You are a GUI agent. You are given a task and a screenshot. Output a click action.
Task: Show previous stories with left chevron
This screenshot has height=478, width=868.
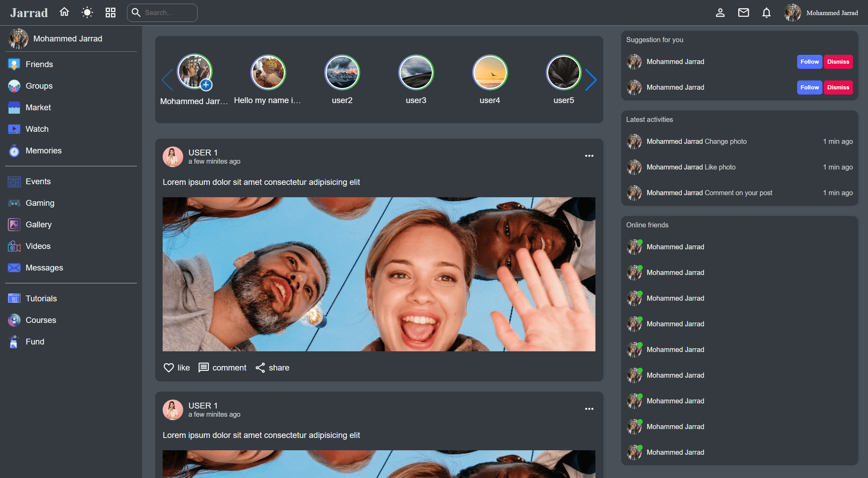pyautogui.click(x=167, y=80)
